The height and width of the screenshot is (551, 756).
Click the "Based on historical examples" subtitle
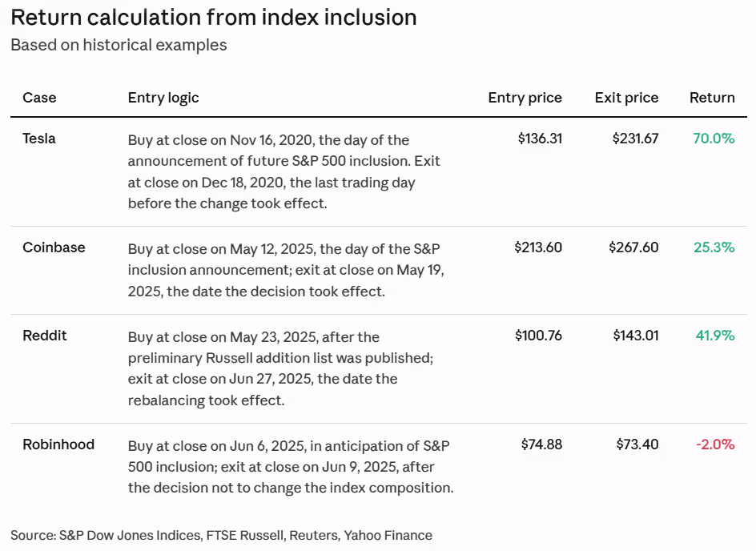pos(119,45)
